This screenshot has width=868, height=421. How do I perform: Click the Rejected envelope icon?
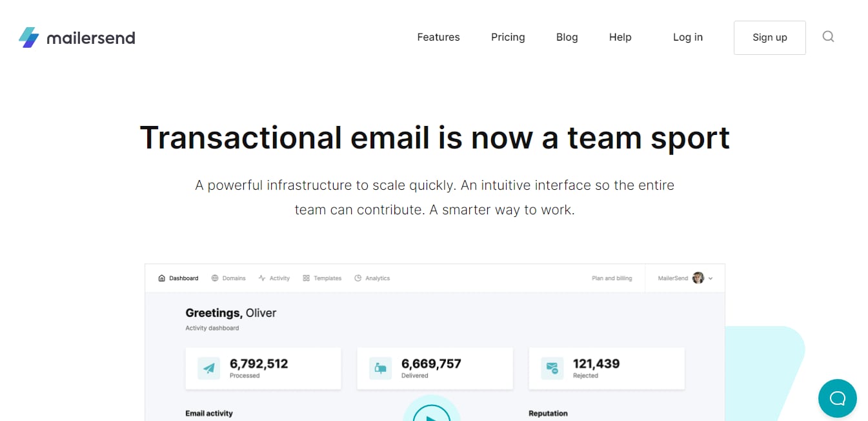pyautogui.click(x=552, y=368)
